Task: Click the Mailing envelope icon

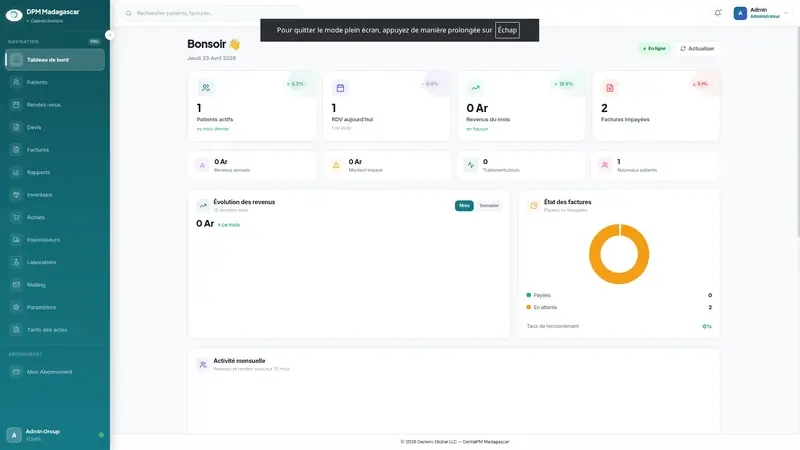Action: [16, 284]
